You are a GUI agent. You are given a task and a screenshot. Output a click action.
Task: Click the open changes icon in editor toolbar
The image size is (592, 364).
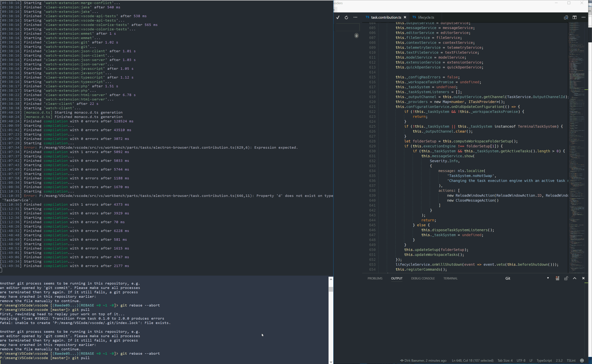pyautogui.click(x=566, y=17)
